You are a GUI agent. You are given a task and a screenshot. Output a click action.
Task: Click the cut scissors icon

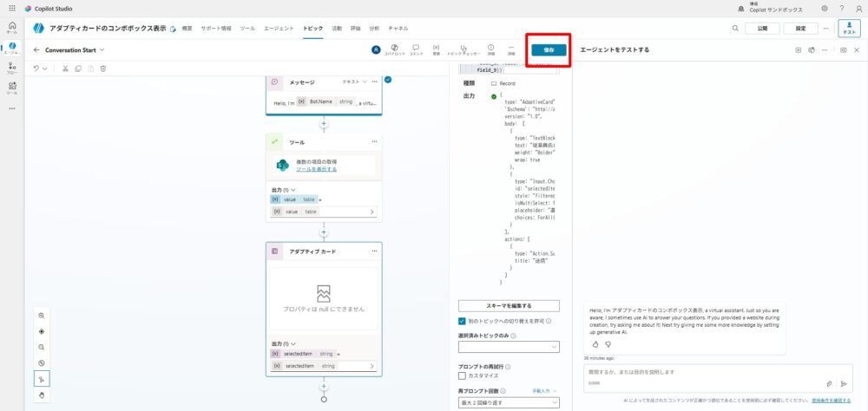click(65, 68)
